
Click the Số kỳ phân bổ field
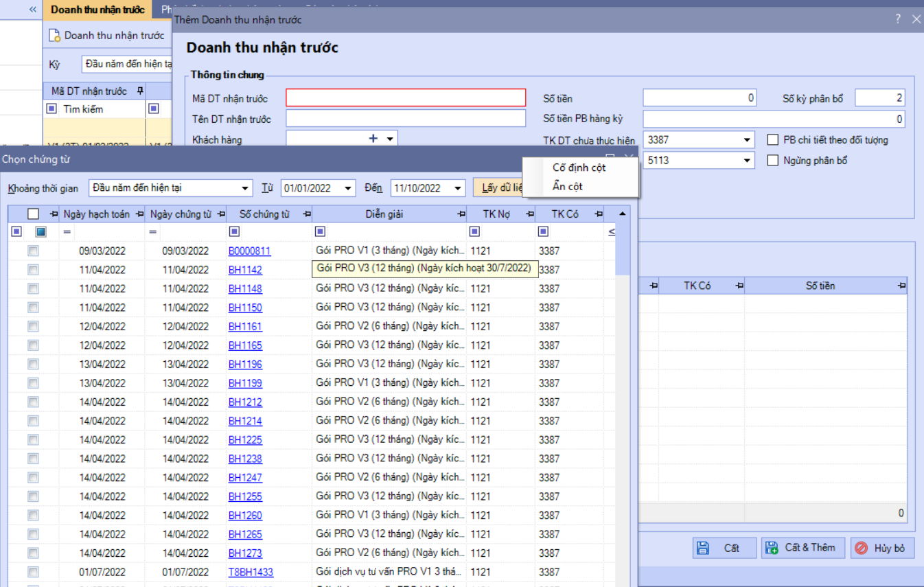tap(879, 98)
